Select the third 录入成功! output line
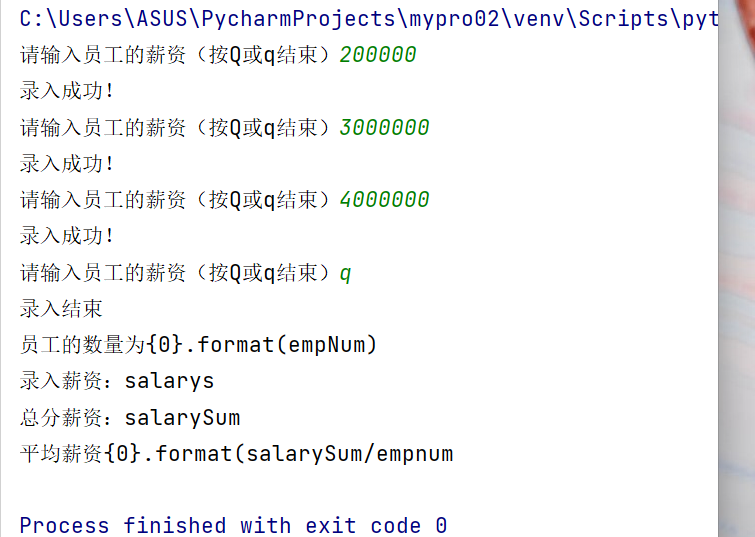 (66, 236)
